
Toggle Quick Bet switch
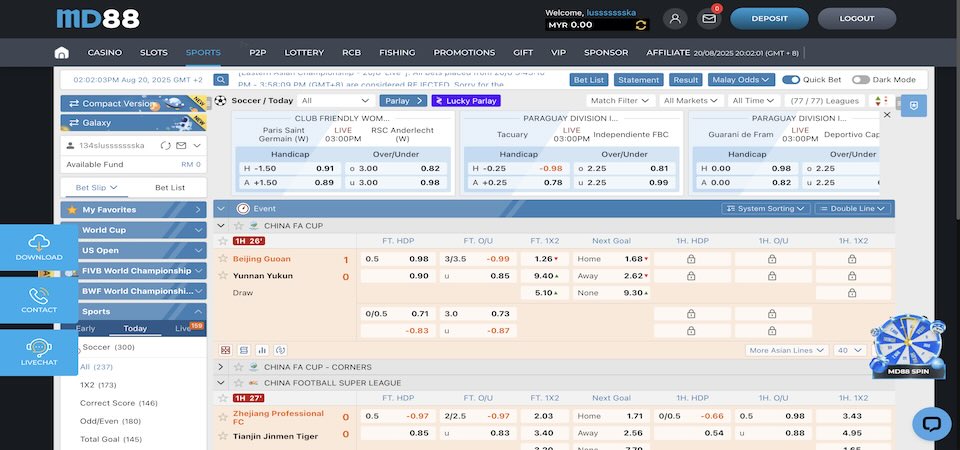tap(790, 80)
